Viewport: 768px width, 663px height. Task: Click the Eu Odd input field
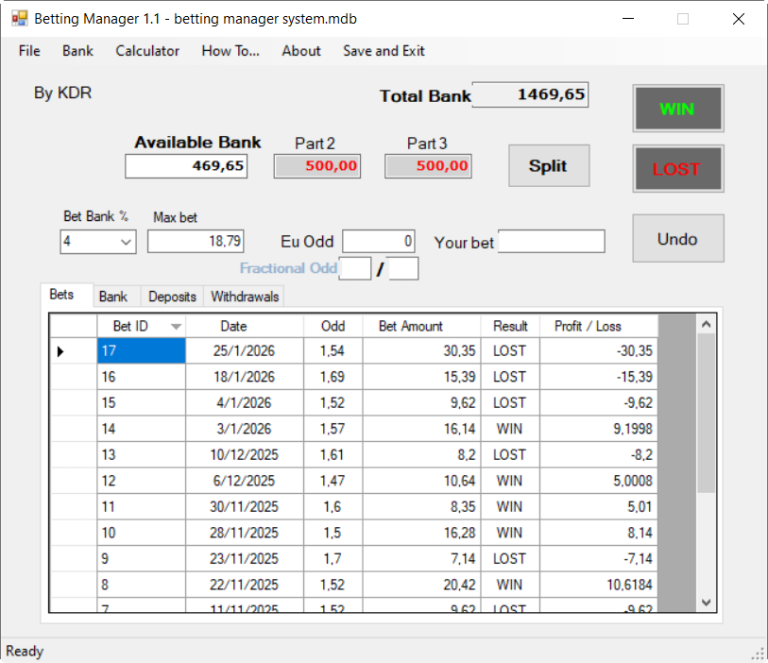(x=378, y=241)
